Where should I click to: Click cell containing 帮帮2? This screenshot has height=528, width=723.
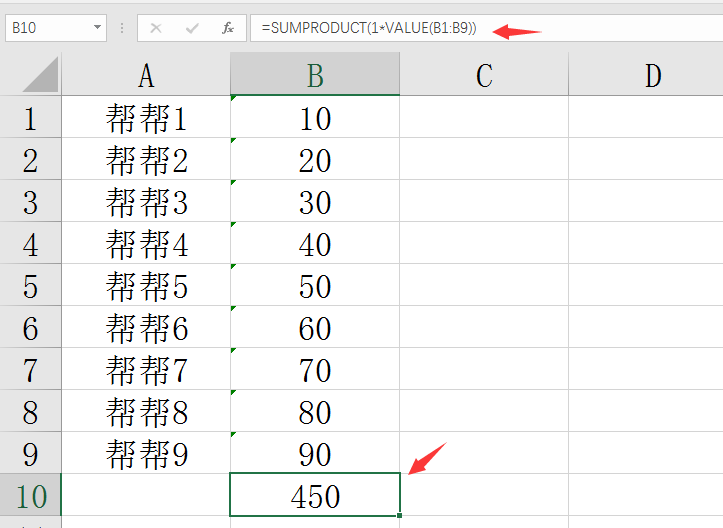point(146,159)
